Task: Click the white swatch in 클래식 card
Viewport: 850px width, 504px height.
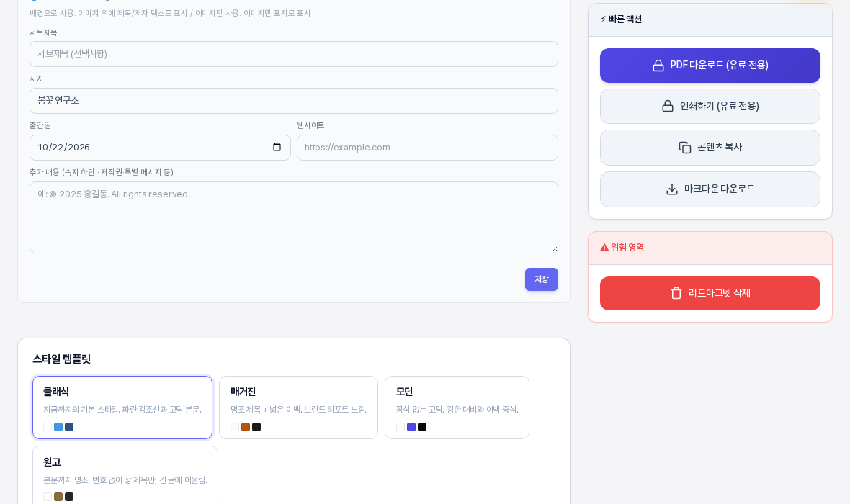Action: 48,427
